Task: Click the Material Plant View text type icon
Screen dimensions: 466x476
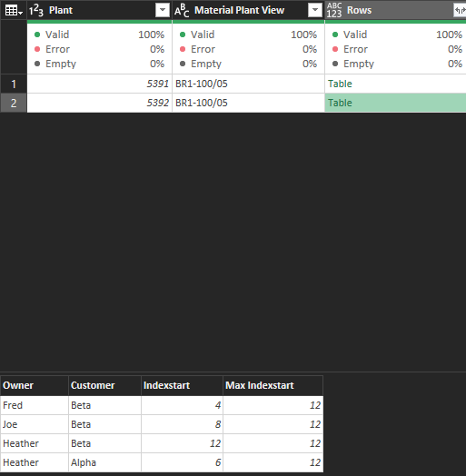Action: click(182, 10)
